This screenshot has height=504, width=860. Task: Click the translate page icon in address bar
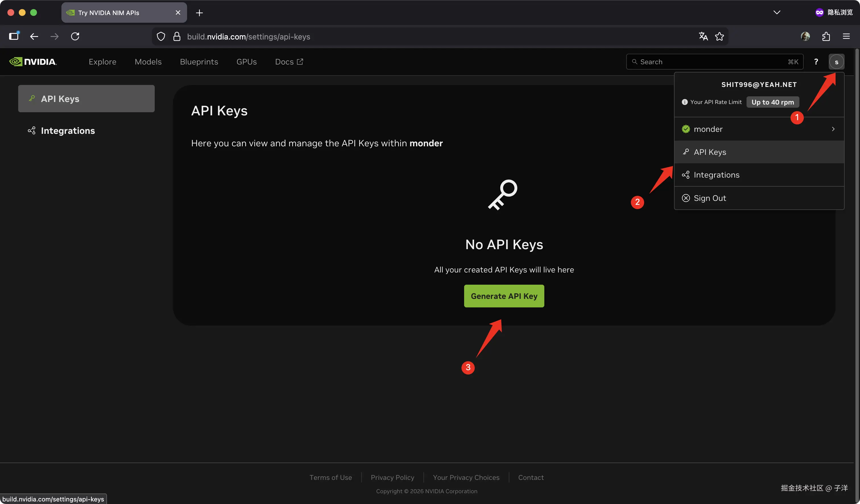pos(703,36)
